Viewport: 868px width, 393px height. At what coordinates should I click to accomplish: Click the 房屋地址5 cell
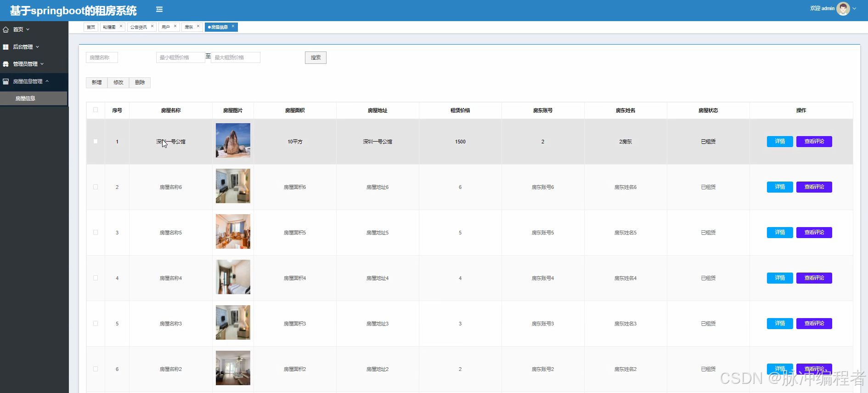tap(378, 233)
